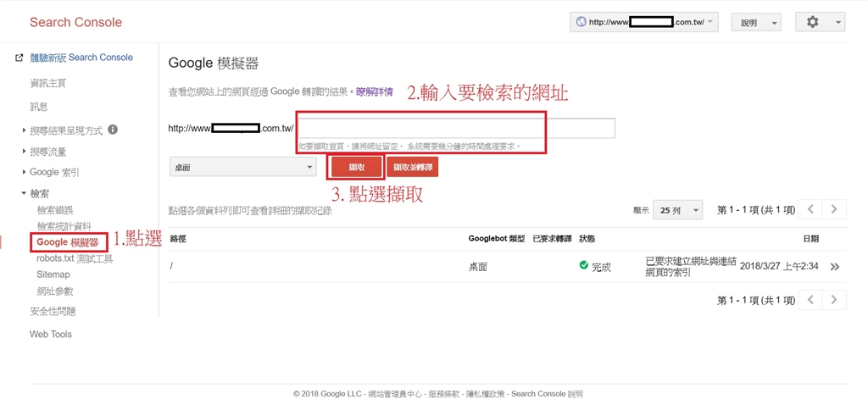868x399 pixels.
Task: Open 檢索錯誤 in sidebar
Action: (55, 210)
